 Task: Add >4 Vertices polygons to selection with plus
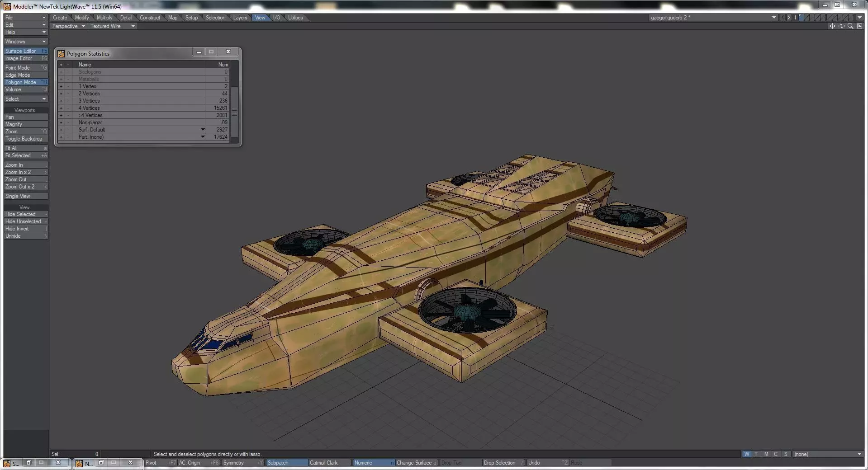61,115
